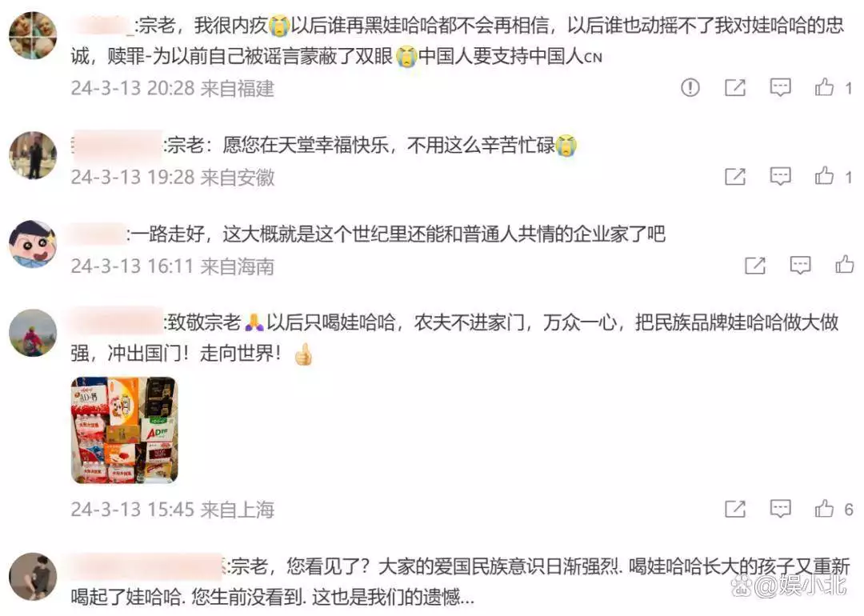Open the first commenter's collage avatar

pos(33,35)
